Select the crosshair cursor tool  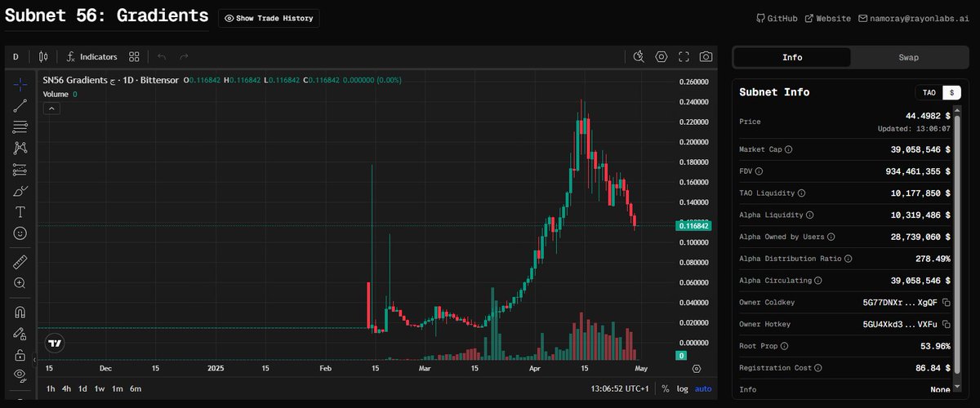pyautogui.click(x=20, y=83)
